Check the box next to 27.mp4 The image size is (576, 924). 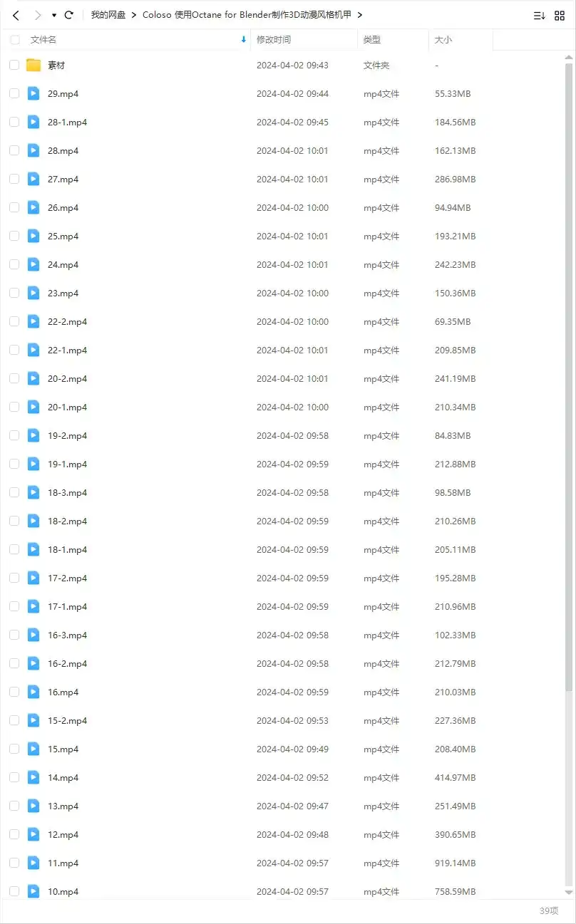(x=14, y=180)
